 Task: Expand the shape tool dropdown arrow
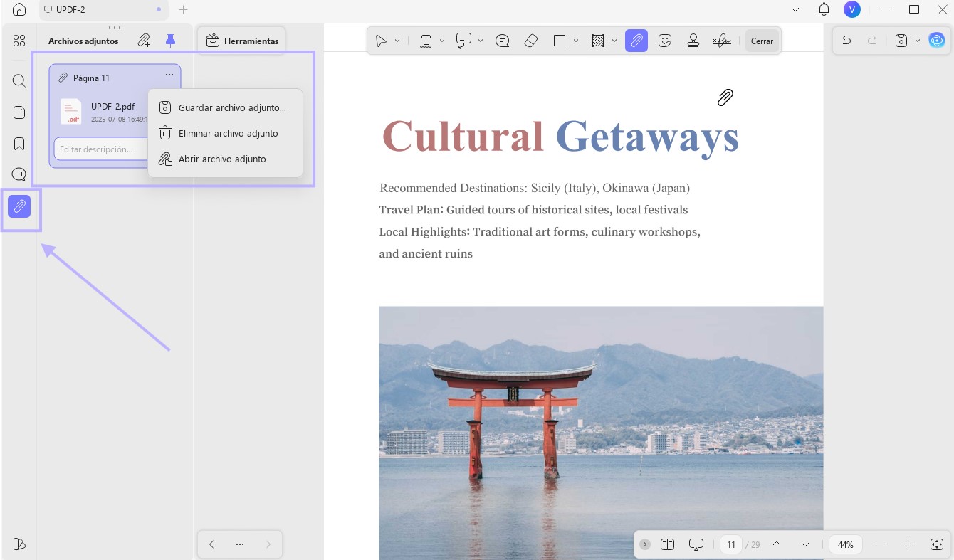coord(575,41)
